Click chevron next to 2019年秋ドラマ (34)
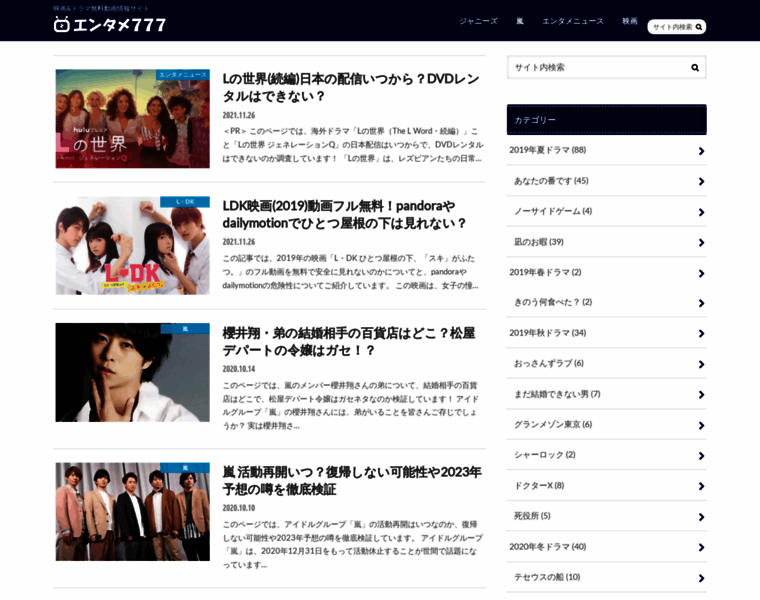Viewport: 760px width, 600px height. point(701,334)
